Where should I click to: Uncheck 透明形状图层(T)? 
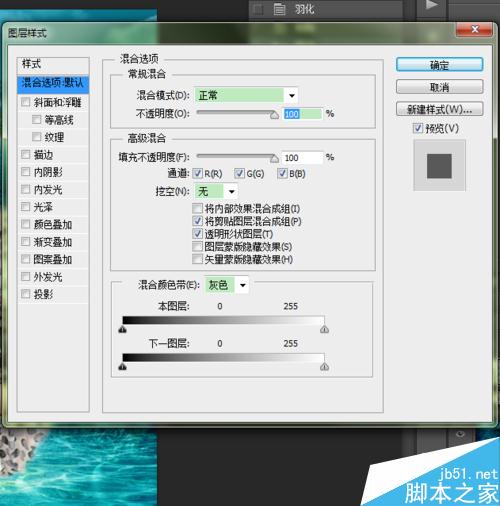(197, 234)
